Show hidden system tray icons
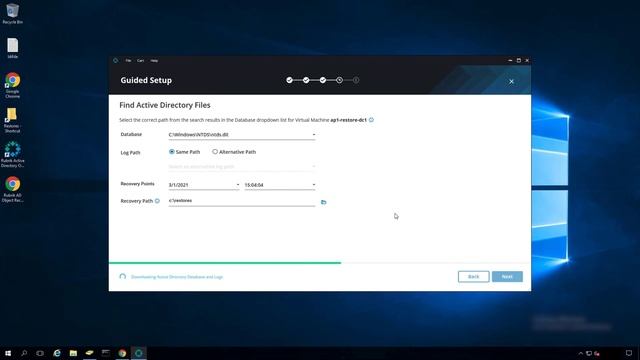Screen dimensions: 640x360 [x=580, y=353]
